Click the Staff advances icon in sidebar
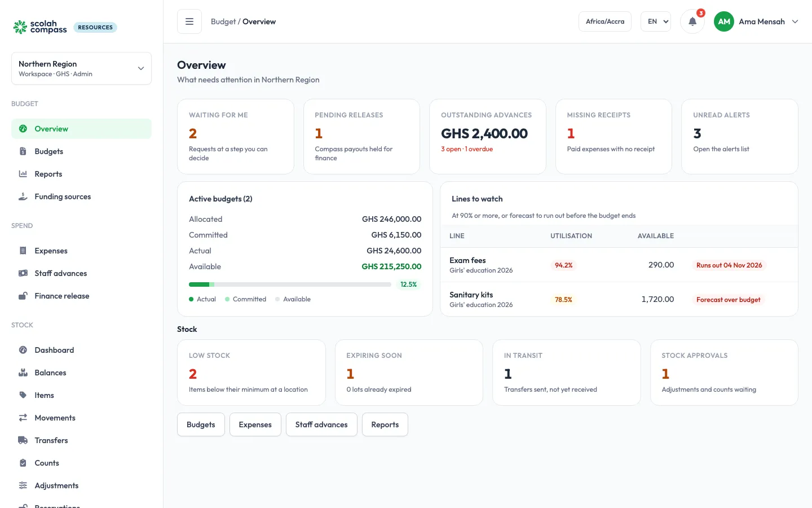 (x=23, y=273)
